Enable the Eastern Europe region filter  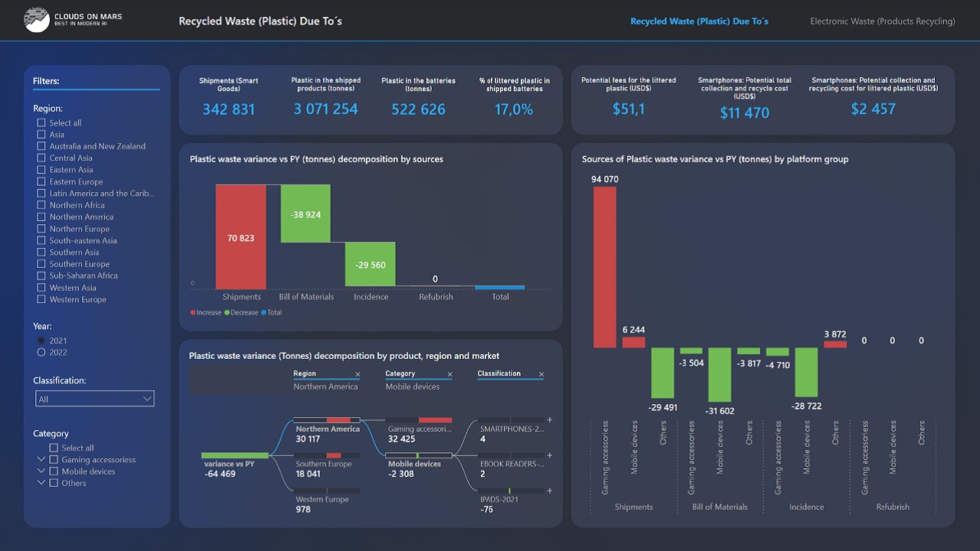pyautogui.click(x=41, y=181)
